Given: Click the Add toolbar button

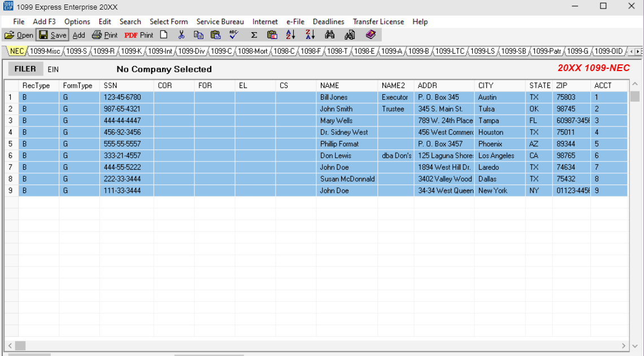Looking at the screenshot, I should pyautogui.click(x=79, y=35).
